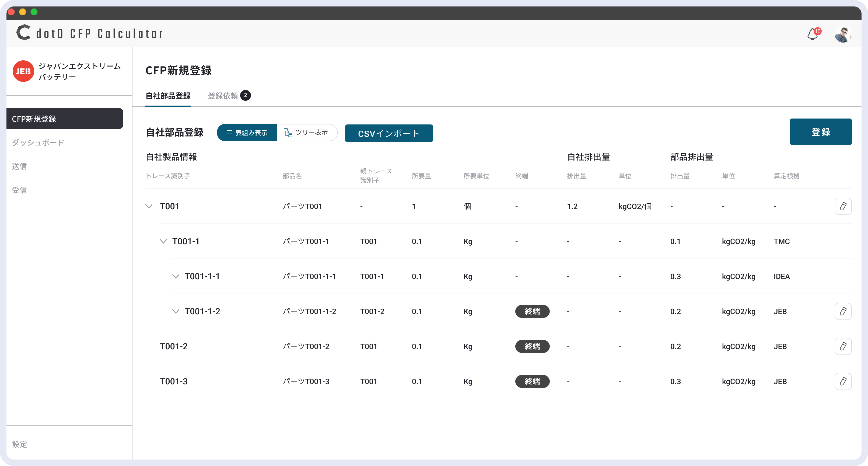Open ダッシュボード in the sidebar
868x466 pixels.
click(x=38, y=143)
